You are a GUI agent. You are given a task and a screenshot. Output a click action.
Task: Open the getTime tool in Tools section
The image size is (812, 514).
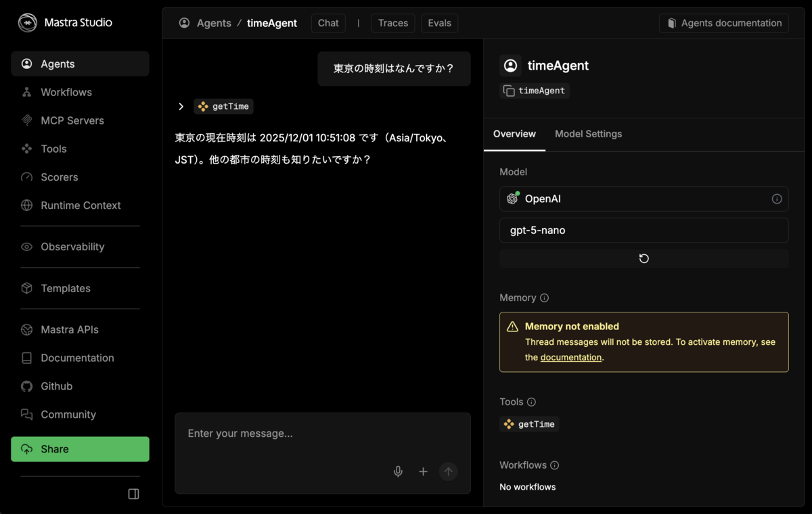pyautogui.click(x=529, y=424)
